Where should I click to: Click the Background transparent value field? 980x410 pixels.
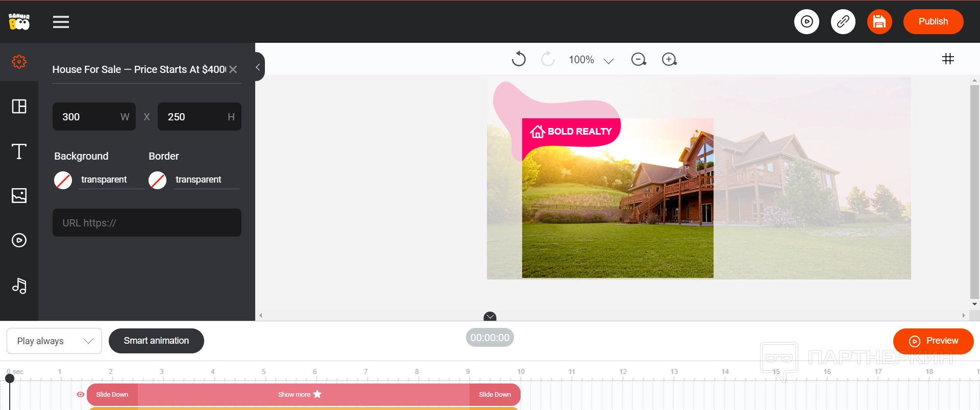click(112, 180)
